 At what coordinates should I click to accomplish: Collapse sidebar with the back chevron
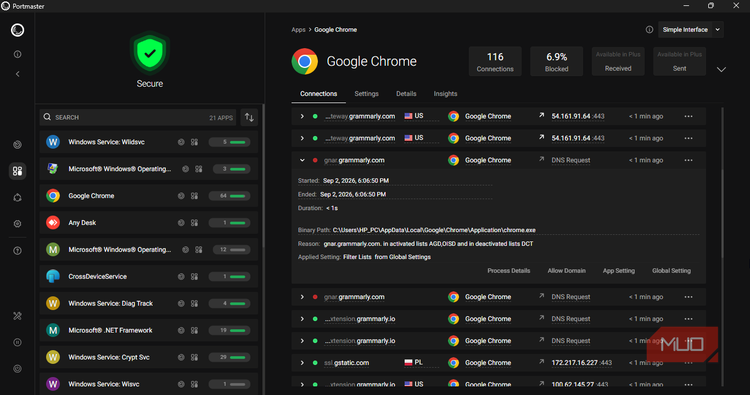tap(18, 74)
